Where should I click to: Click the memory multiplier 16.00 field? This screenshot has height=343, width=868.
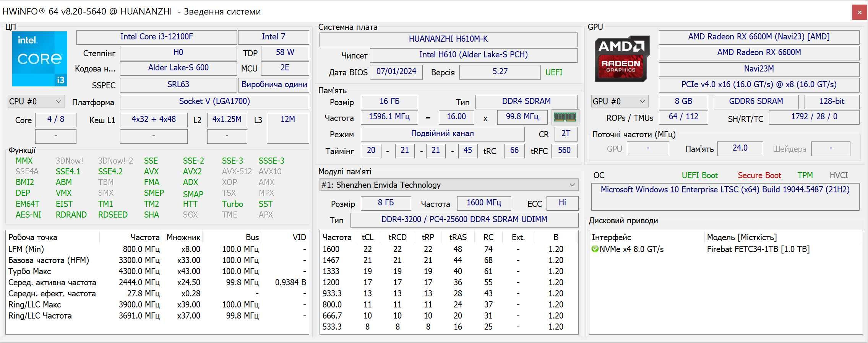point(456,117)
